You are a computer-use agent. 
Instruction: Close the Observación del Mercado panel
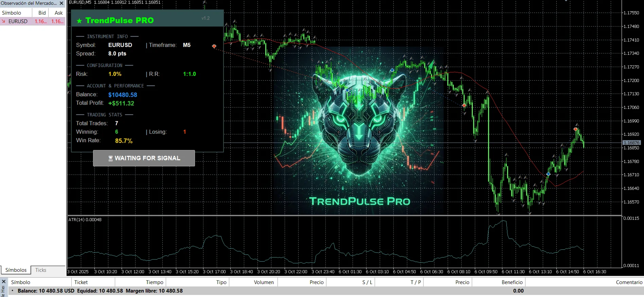[x=61, y=3]
